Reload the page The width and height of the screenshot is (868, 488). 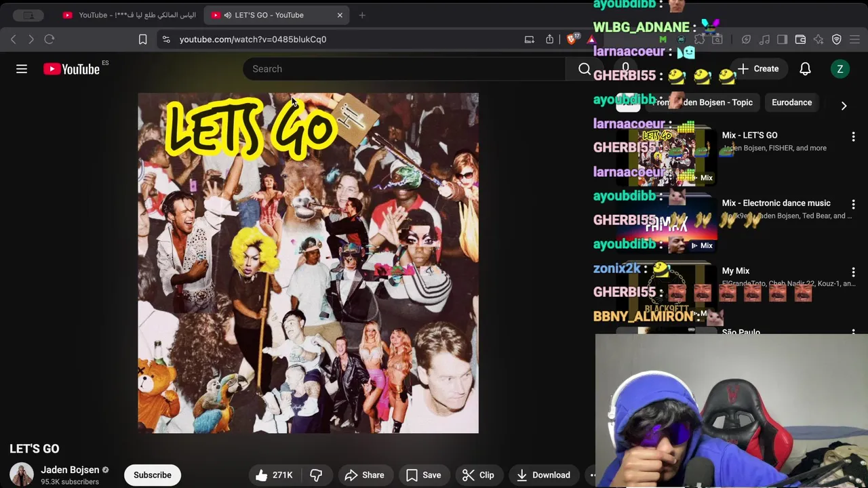(x=50, y=39)
